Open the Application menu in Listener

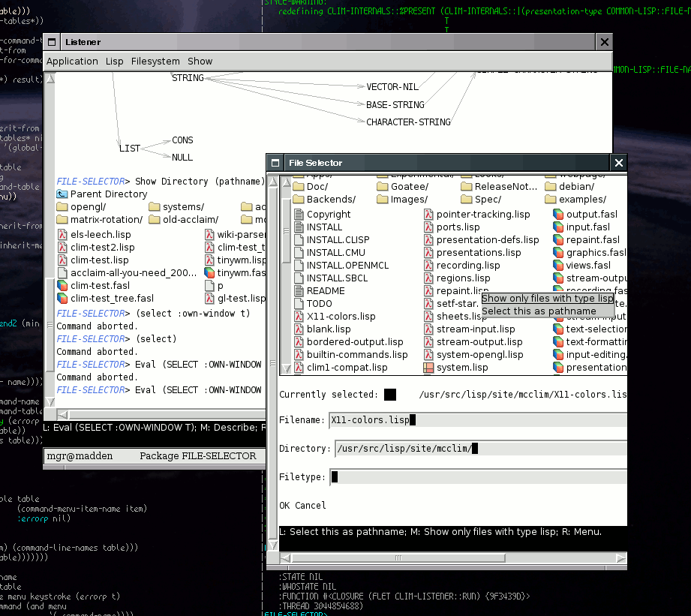click(72, 62)
